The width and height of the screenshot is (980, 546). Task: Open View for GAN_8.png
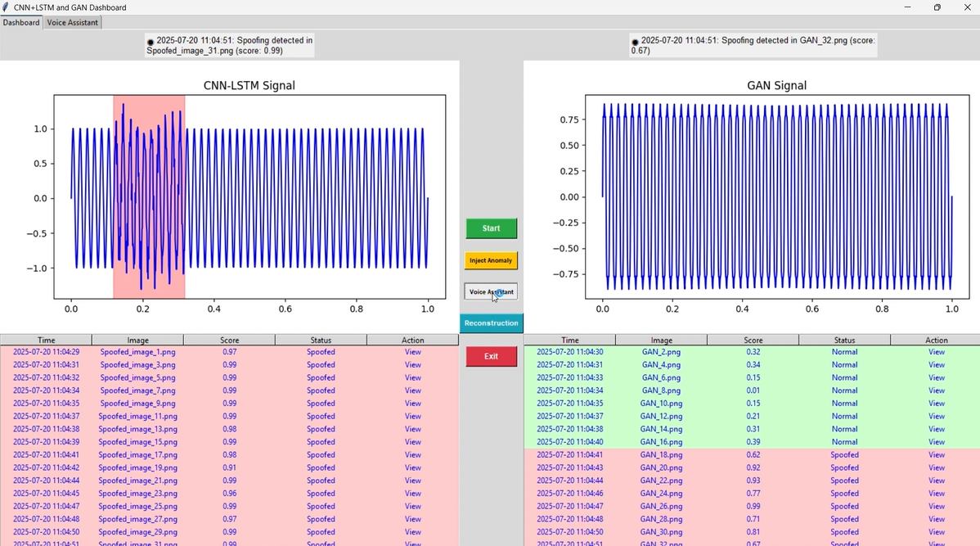point(937,390)
